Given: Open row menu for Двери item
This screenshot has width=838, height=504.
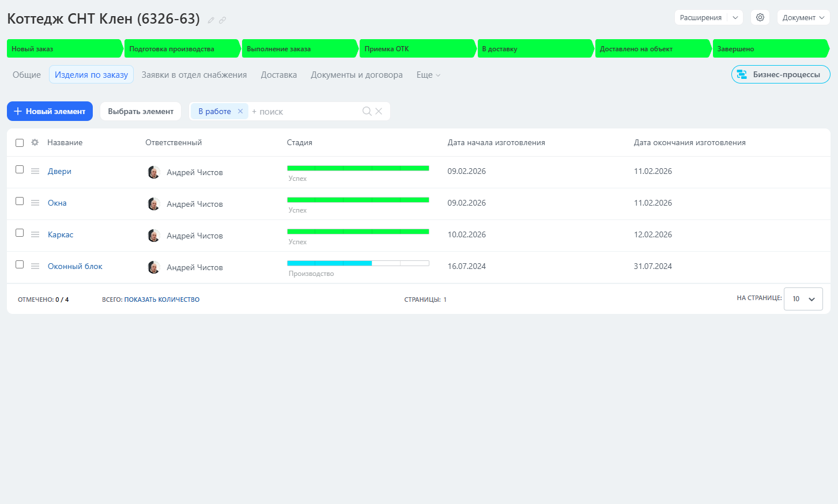Looking at the screenshot, I should [x=35, y=171].
